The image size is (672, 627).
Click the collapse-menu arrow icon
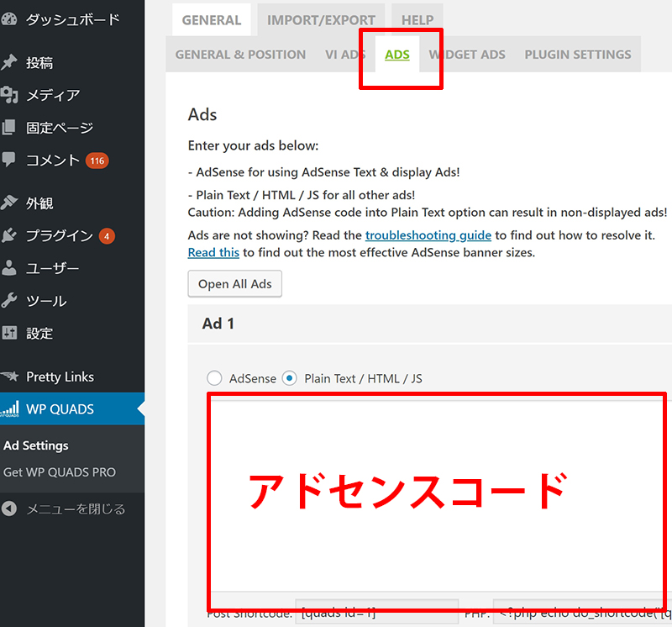[8, 508]
